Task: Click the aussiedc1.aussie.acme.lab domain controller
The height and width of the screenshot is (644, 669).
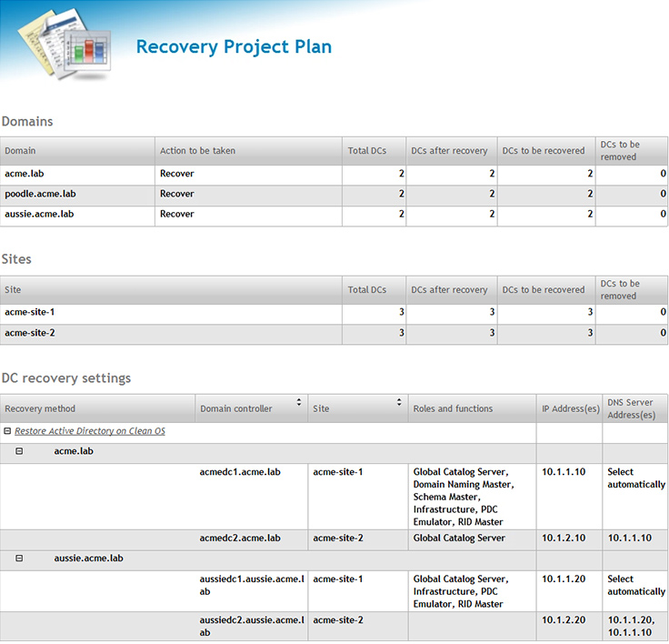Action: [x=252, y=586]
